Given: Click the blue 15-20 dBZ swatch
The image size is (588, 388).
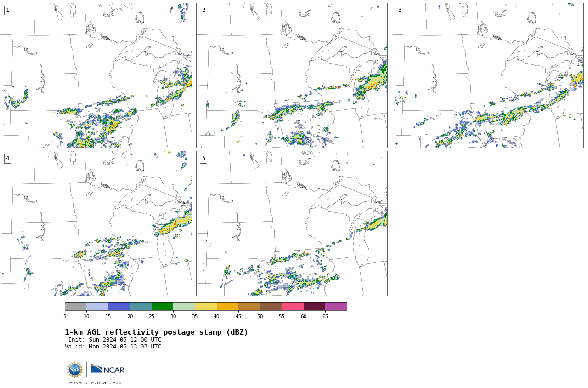Looking at the screenshot, I should [119, 307].
